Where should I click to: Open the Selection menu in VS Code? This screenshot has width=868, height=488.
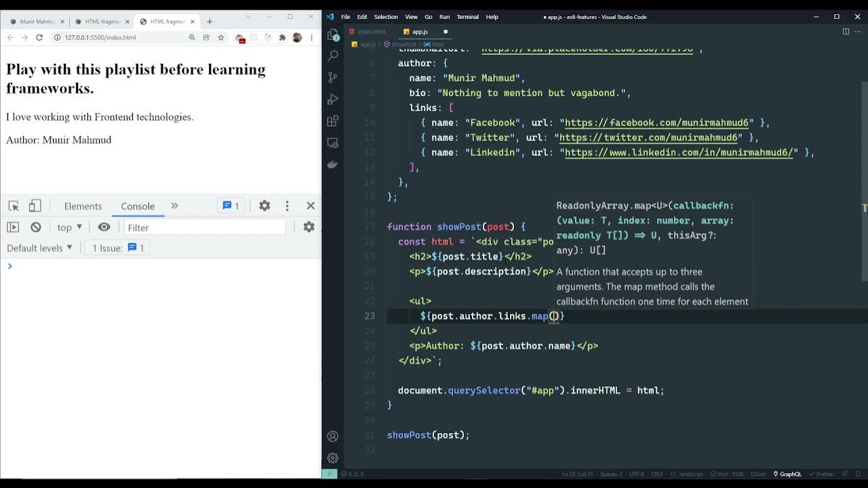pos(386,16)
